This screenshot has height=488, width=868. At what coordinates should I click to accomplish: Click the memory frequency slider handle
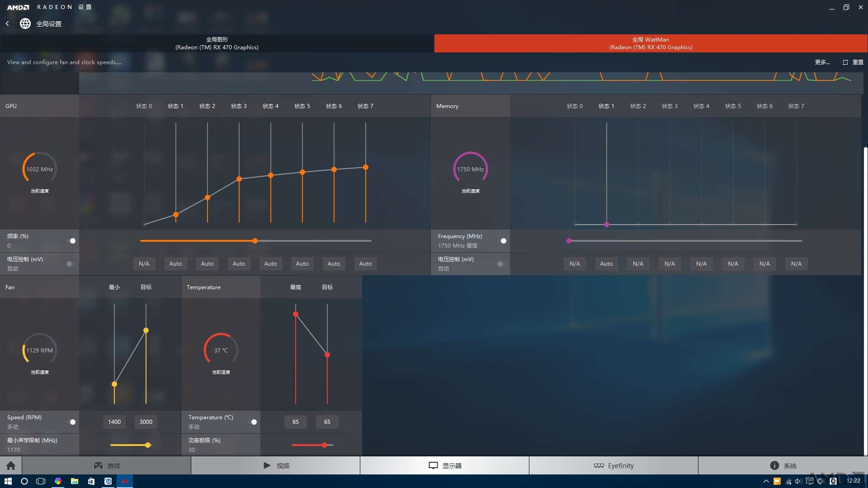(569, 241)
